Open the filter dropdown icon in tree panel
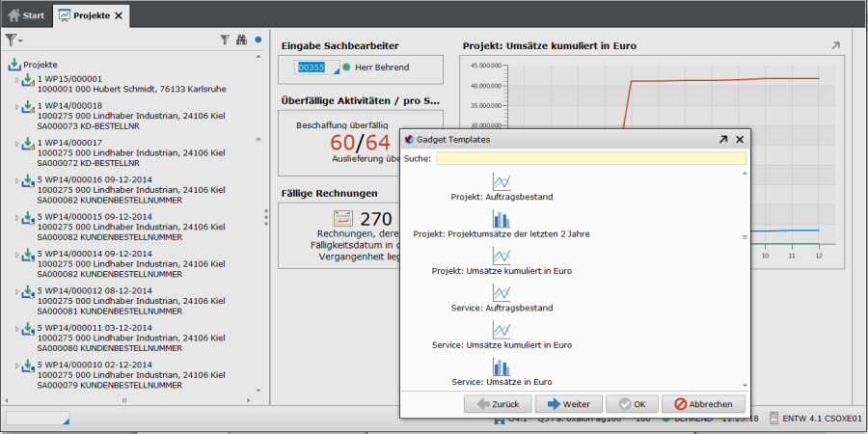 14,40
